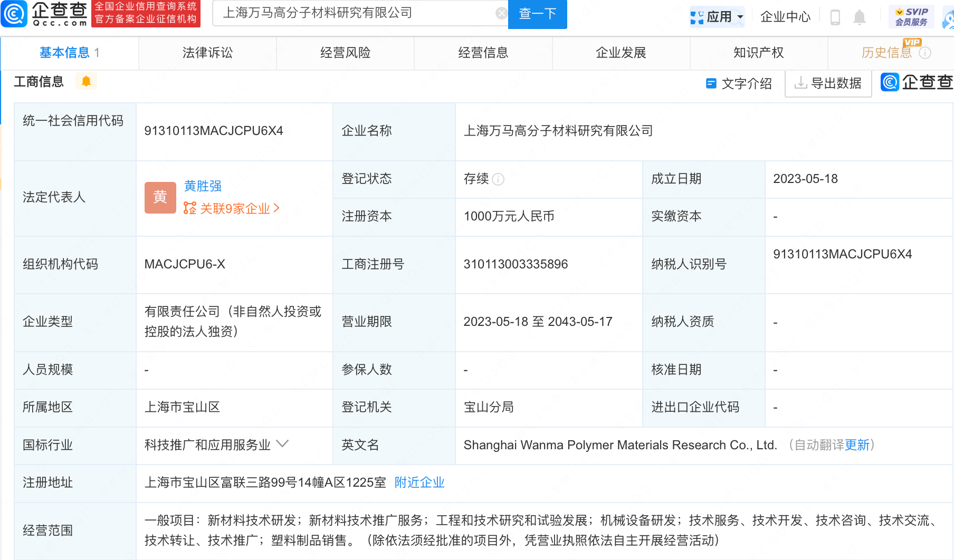Click 上海市宝山区 region value

(182, 407)
